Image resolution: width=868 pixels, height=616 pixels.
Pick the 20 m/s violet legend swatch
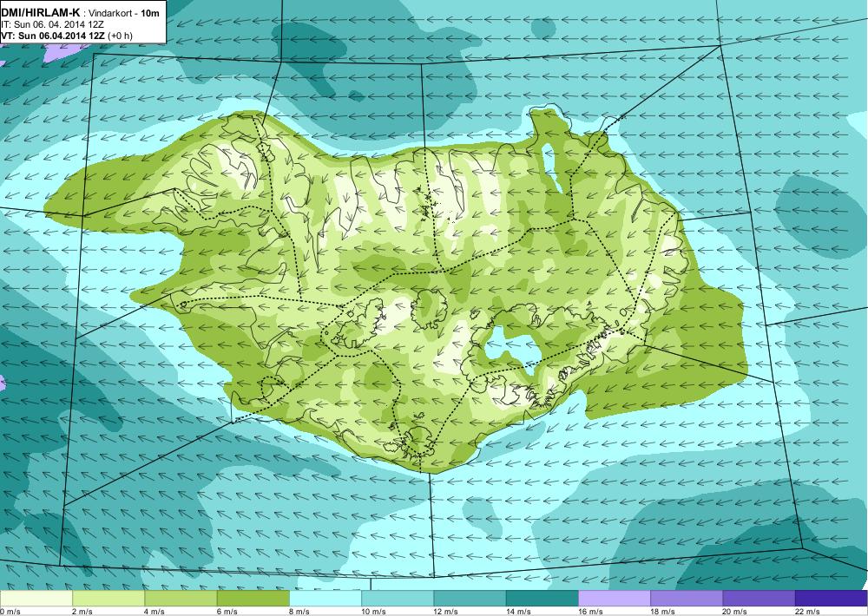(x=759, y=599)
